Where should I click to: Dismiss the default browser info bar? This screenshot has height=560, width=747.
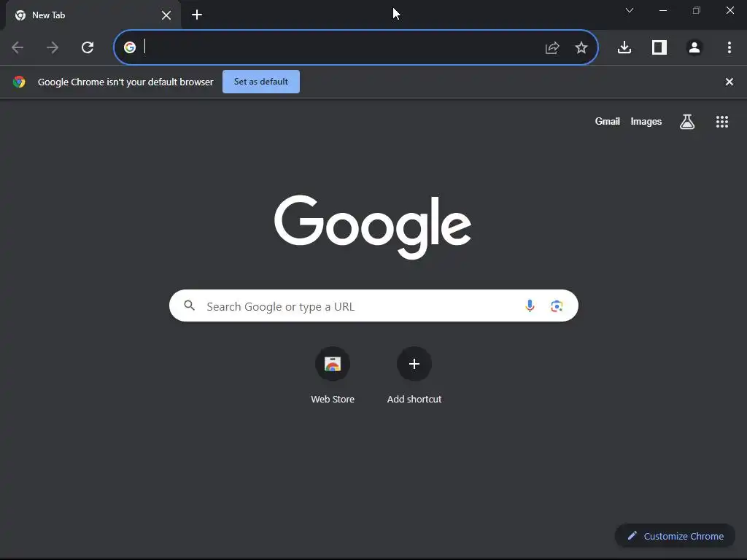coord(729,82)
